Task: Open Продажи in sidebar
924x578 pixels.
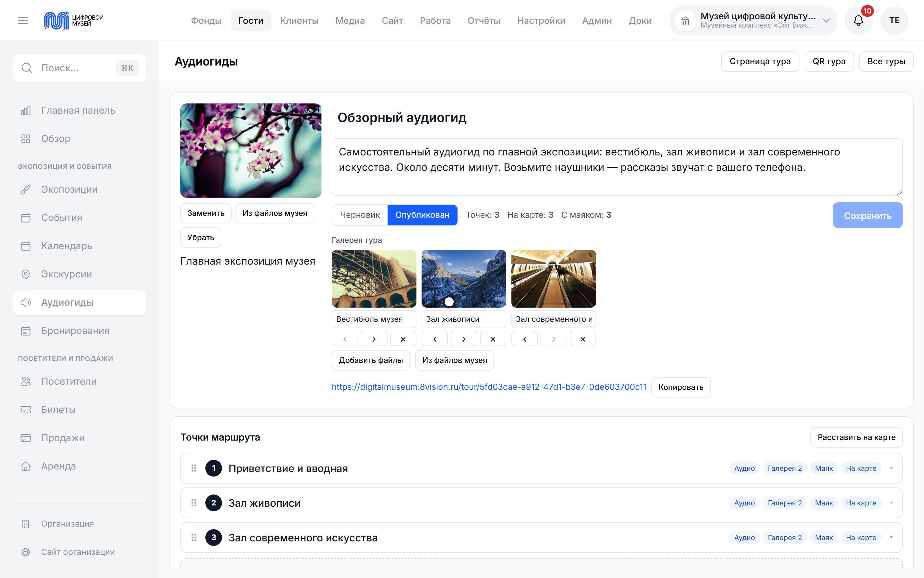Action: (80, 438)
